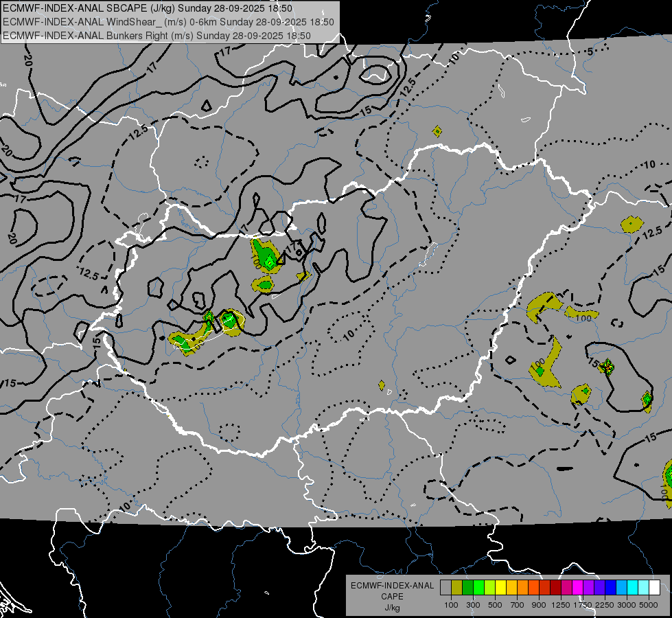
Task: Select the sky blue swatch before 3000
Action: 621,588
